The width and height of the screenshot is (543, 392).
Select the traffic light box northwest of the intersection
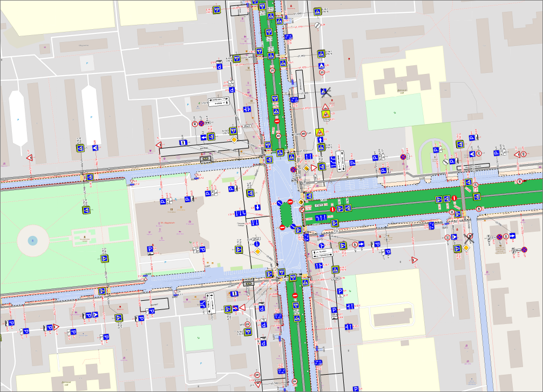pyautogui.click(x=206, y=158)
